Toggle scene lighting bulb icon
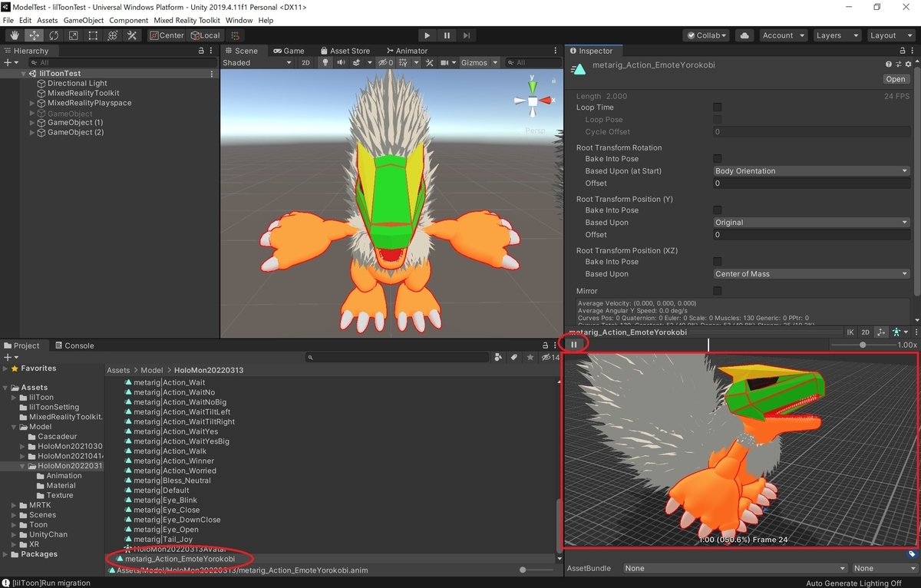Screen dimensions: 921x588 tap(325, 63)
